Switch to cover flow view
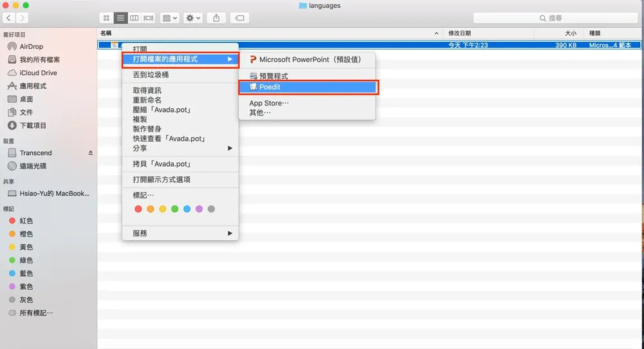644x349 pixels. [x=148, y=18]
